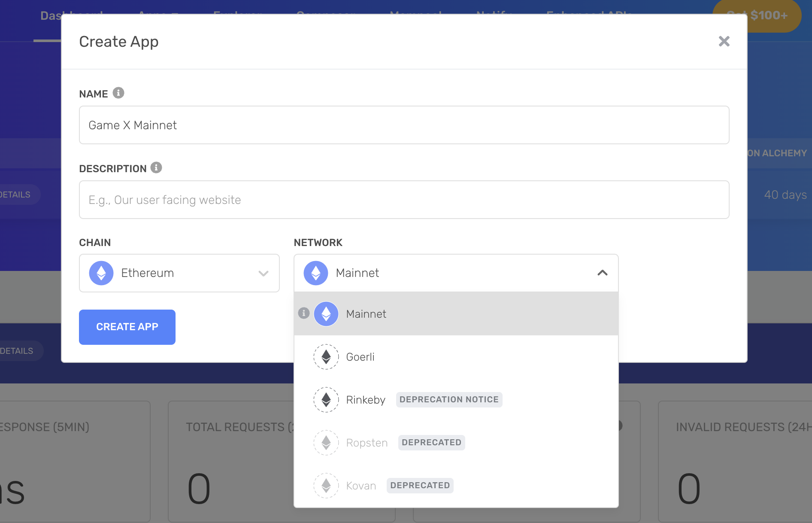Click the CREATE APP button
The image size is (812, 523).
coord(127,327)
